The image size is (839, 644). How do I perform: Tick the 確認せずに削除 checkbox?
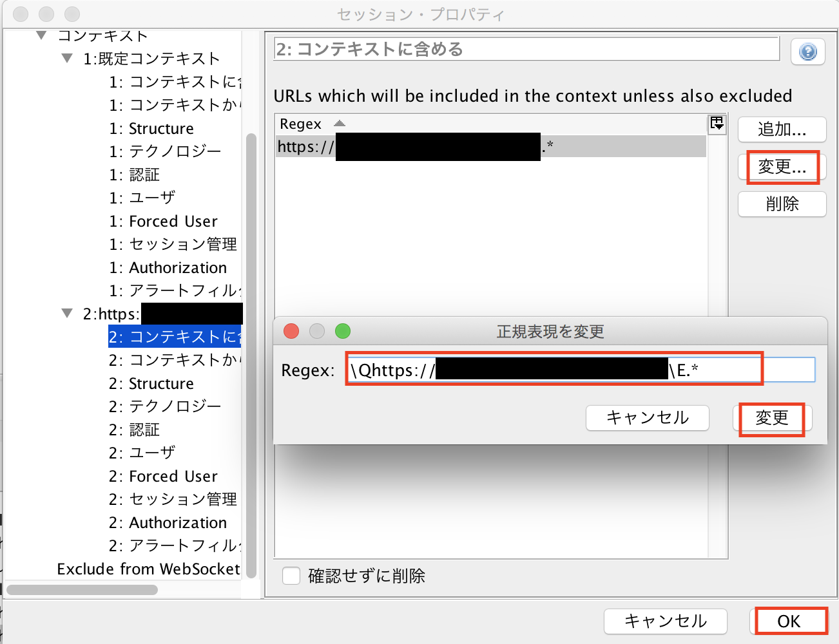click(x=291, y=576)
